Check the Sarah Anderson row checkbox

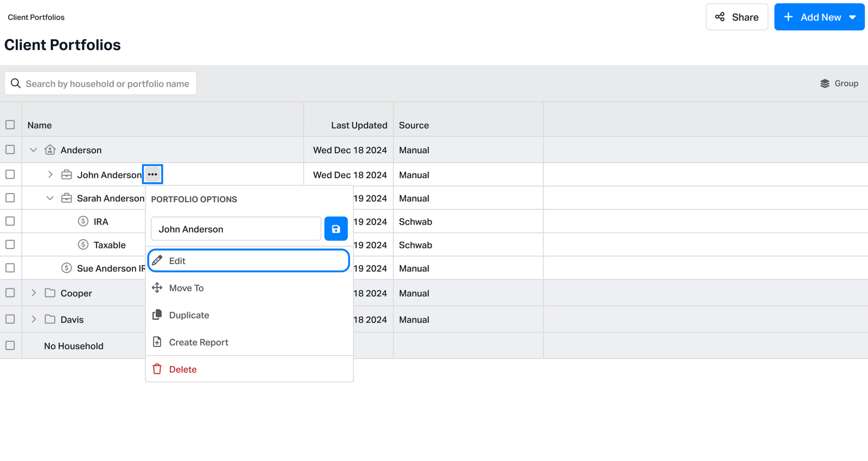10,198
